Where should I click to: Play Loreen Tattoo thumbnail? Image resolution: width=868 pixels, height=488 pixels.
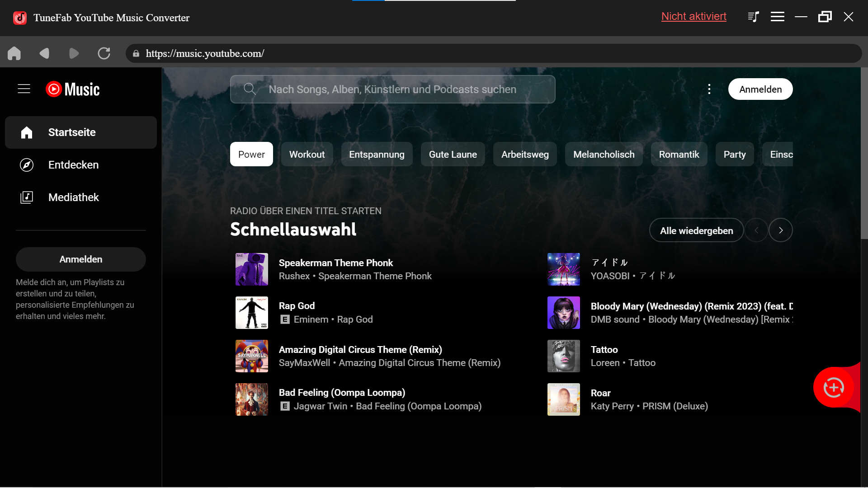tap(564, 356)
